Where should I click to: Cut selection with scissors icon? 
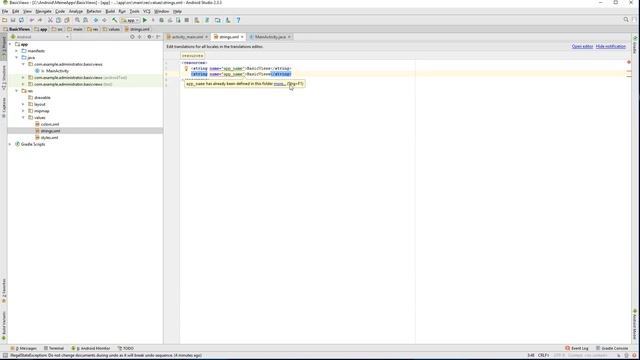50,20
